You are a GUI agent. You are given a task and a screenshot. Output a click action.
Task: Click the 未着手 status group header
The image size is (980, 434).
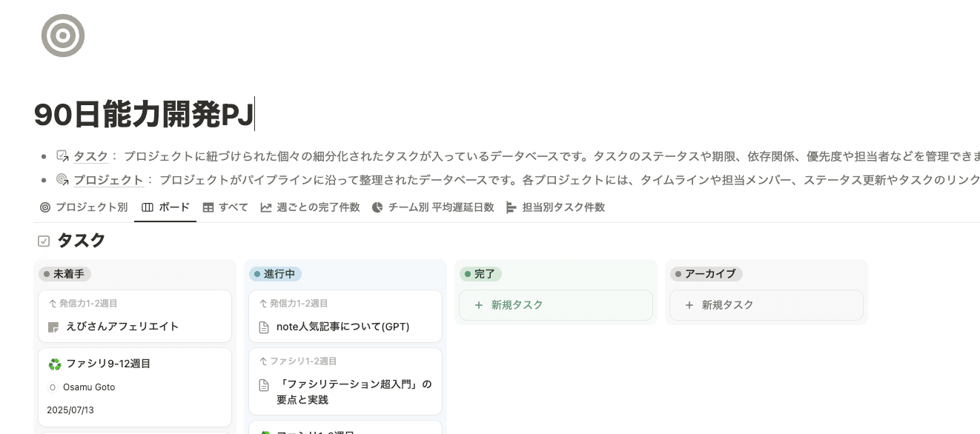click(64, 274)
